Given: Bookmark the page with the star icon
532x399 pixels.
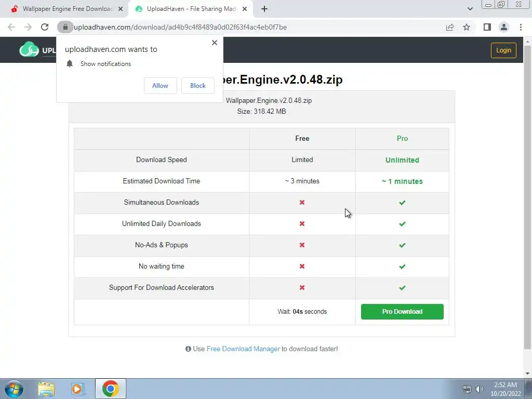Looking at the screenshot, I should click(467, 27).
